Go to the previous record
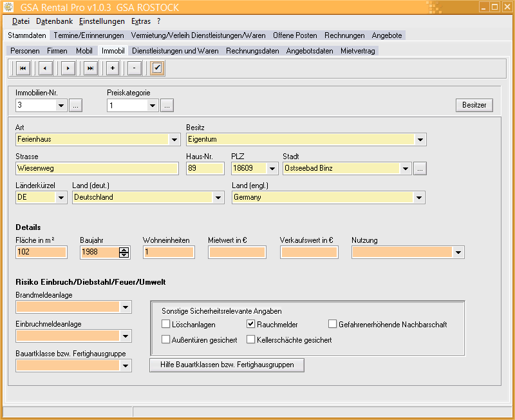The height and width of the screenshot is (420, 515). point(44,68)
